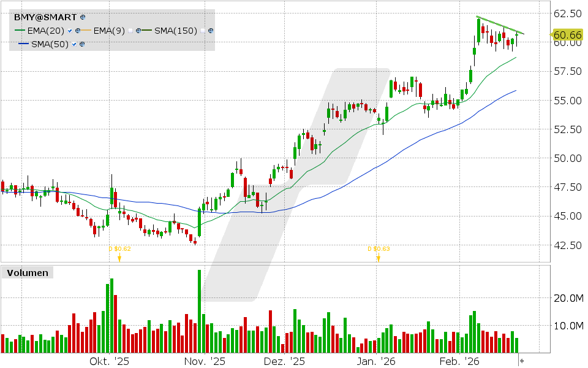
Task: Disable the EMA(20) indicator checkbox
Action: point(69,30)
